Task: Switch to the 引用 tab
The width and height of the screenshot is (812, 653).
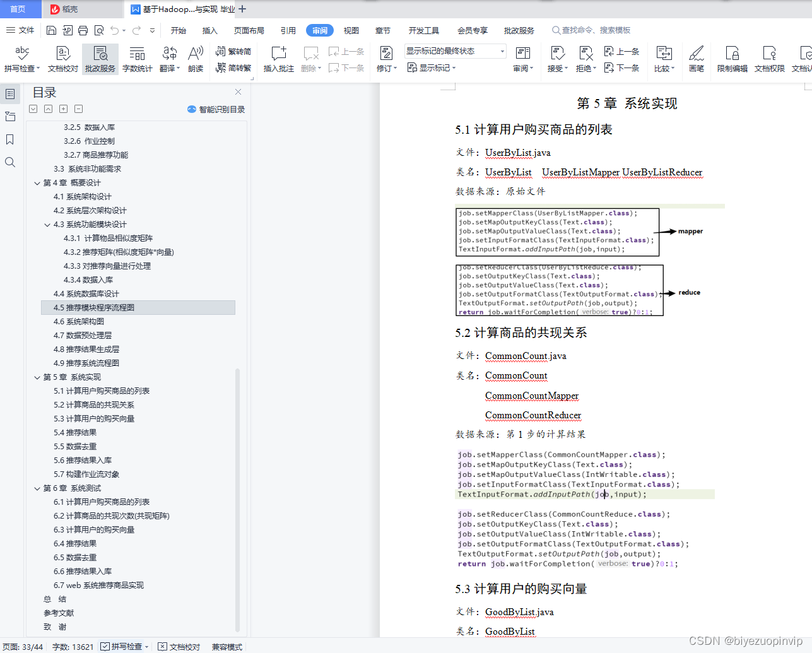Action: coord(288,30)
